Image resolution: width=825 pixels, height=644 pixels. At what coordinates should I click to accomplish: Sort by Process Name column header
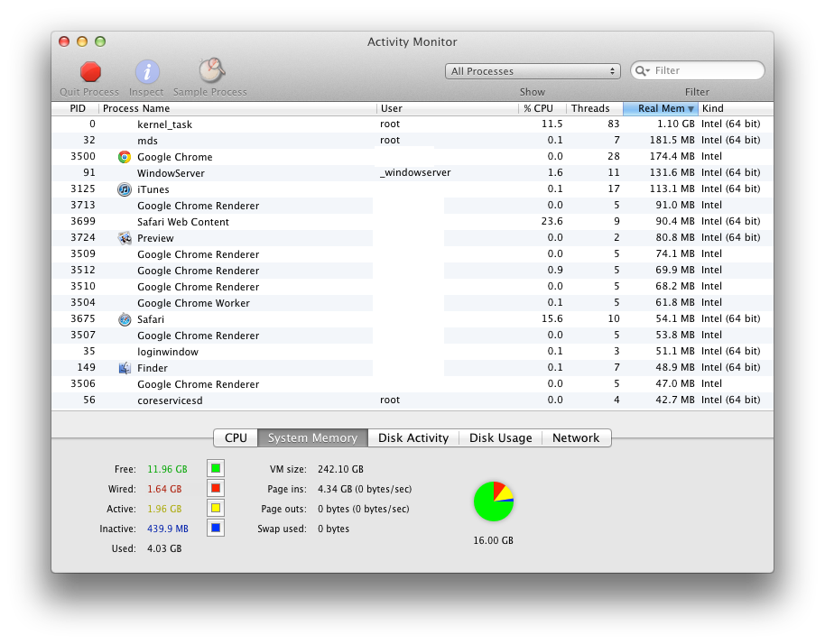point(237,108)
